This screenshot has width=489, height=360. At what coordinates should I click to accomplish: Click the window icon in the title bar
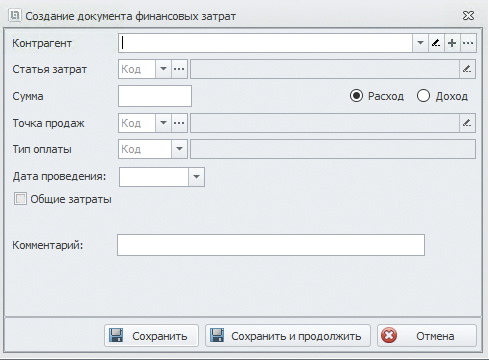tap(15, 16)
